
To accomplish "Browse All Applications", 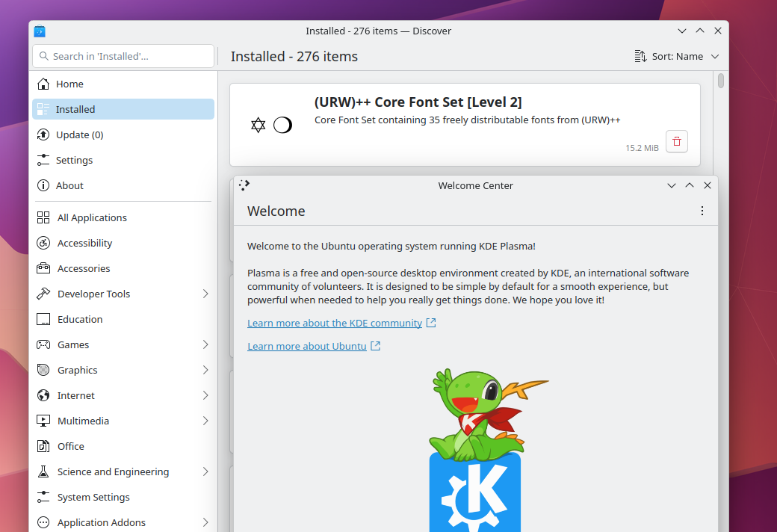I will (x=123, y=217).
